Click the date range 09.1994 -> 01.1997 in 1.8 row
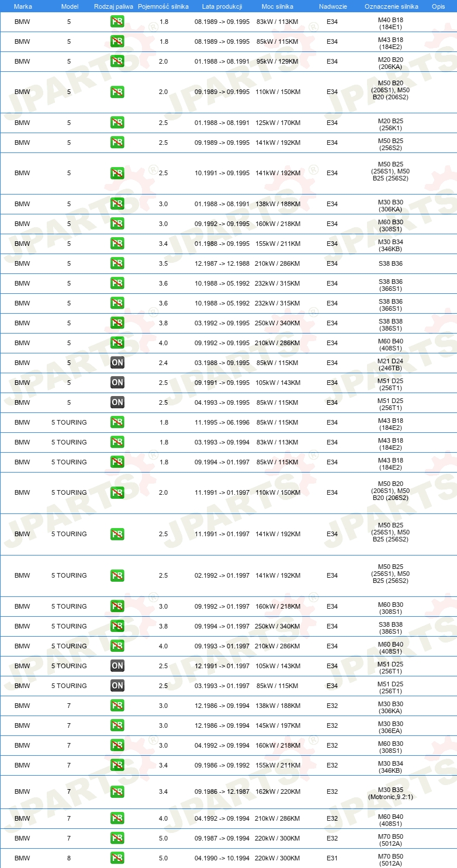Viewport: 457px width, 868px height. pos(222,462)
